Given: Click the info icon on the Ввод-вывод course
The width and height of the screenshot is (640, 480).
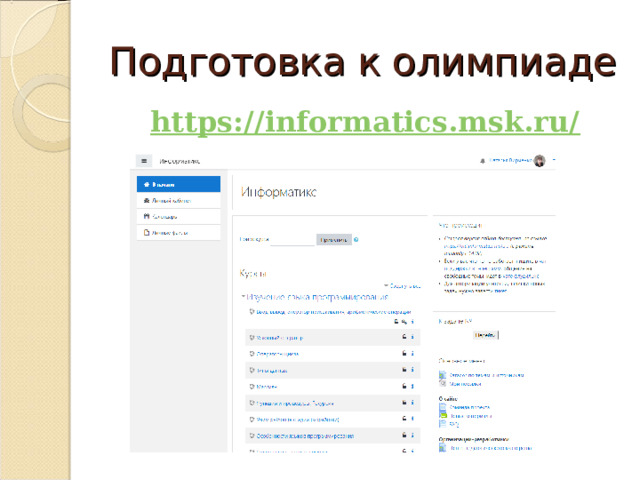Looking at the screenshot, I should click(x=412, y=322).
